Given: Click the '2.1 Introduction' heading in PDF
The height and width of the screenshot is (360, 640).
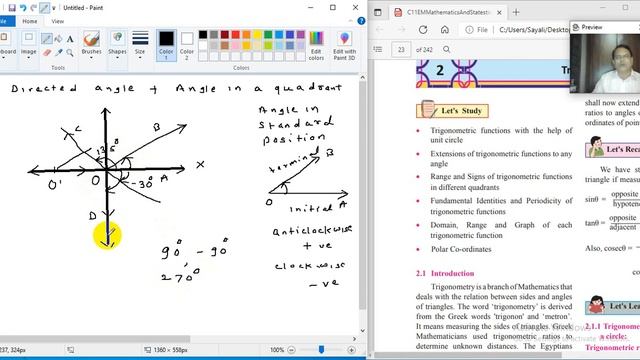Looking at the screenshot, I should click(445, 273).
